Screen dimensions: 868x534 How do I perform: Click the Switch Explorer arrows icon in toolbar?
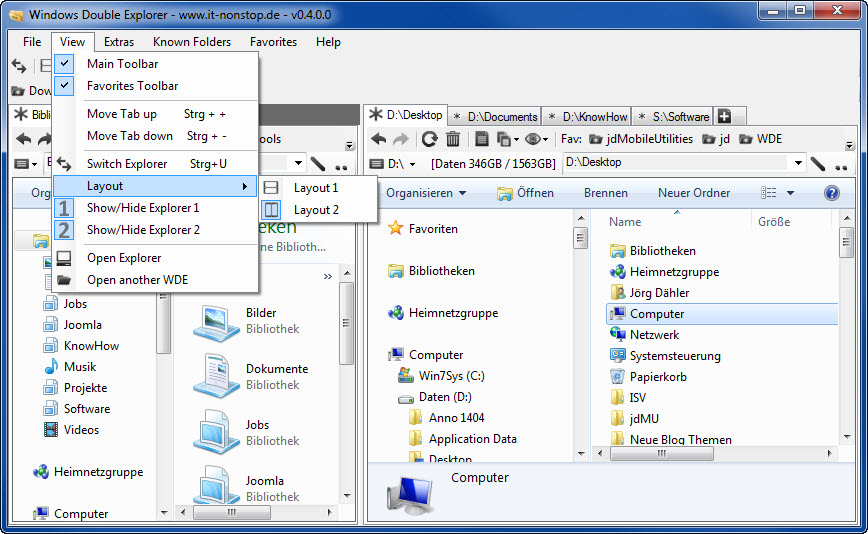click(18, 66)
